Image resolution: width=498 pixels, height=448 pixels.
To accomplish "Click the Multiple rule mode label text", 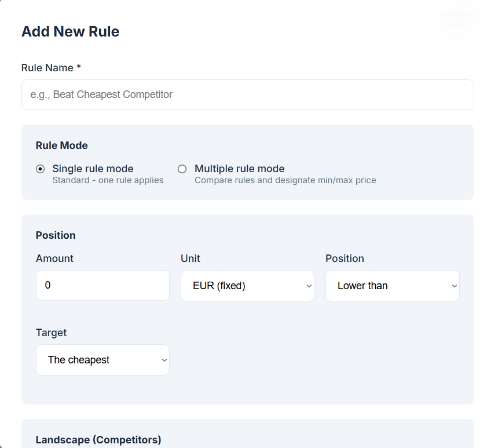I will coord(239,169).
